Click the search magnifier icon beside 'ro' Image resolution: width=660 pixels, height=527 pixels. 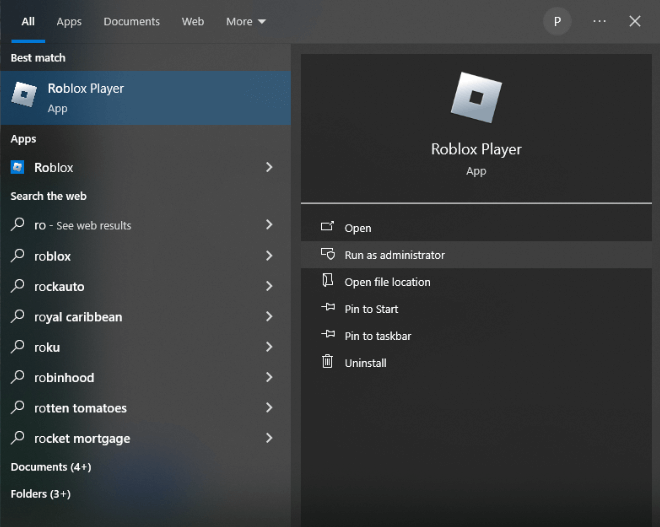(x=17, y=224)
